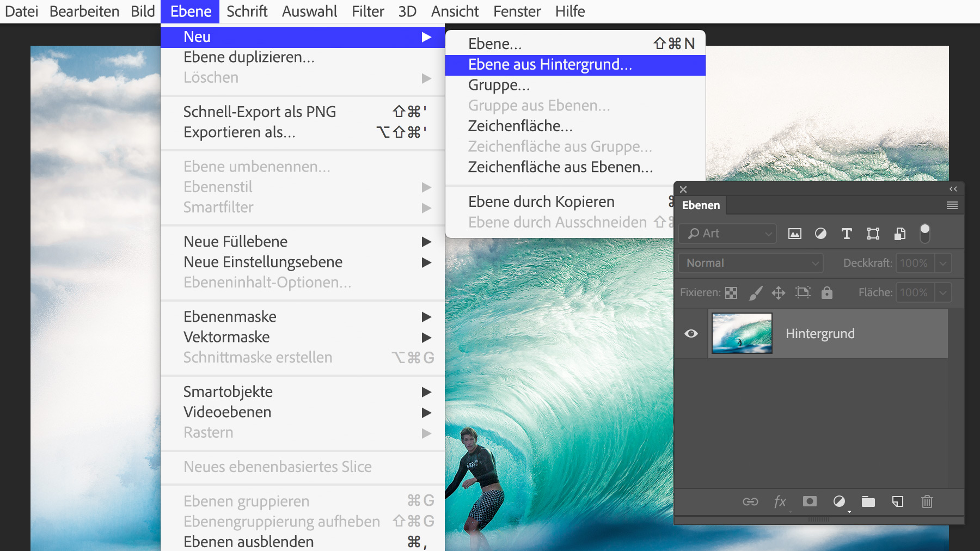Select Schnell-Export als PNG
980x551 pixels.
click(x=303, y=112)
